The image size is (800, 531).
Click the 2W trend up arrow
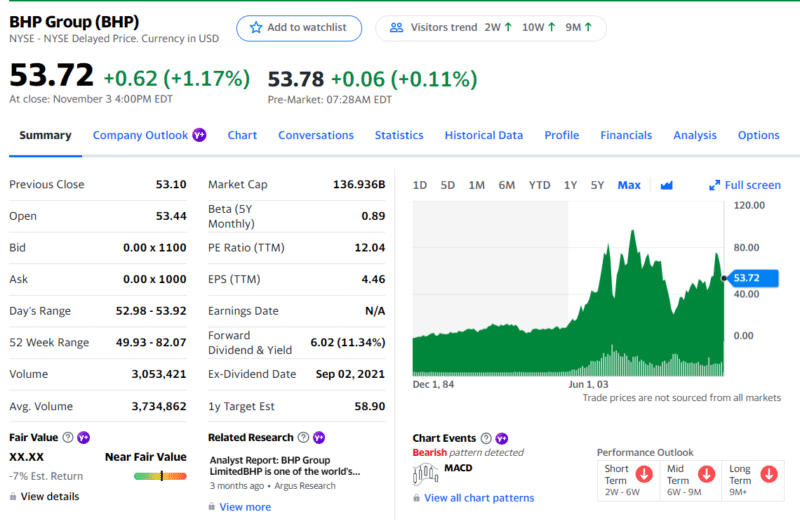[x=508, y=27]
